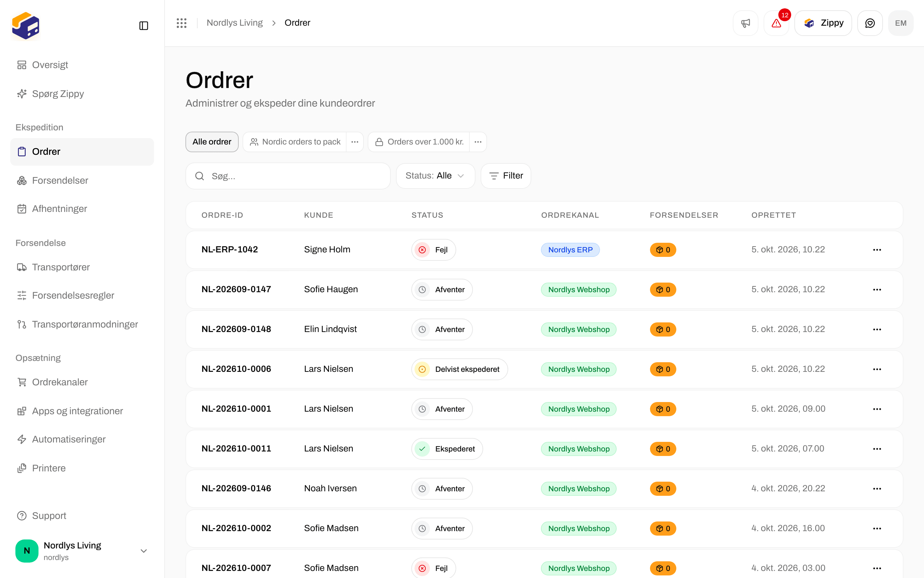924x578 pixels.
Task: Open Forsendelsesregler in sidebar
Action: 82,295
